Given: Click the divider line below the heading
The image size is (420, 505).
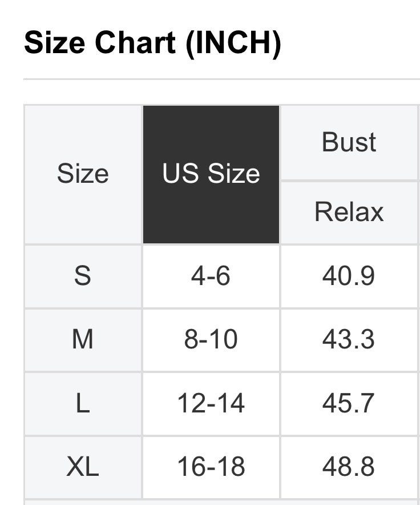Looking at the screenshot, I should (221, 79).
